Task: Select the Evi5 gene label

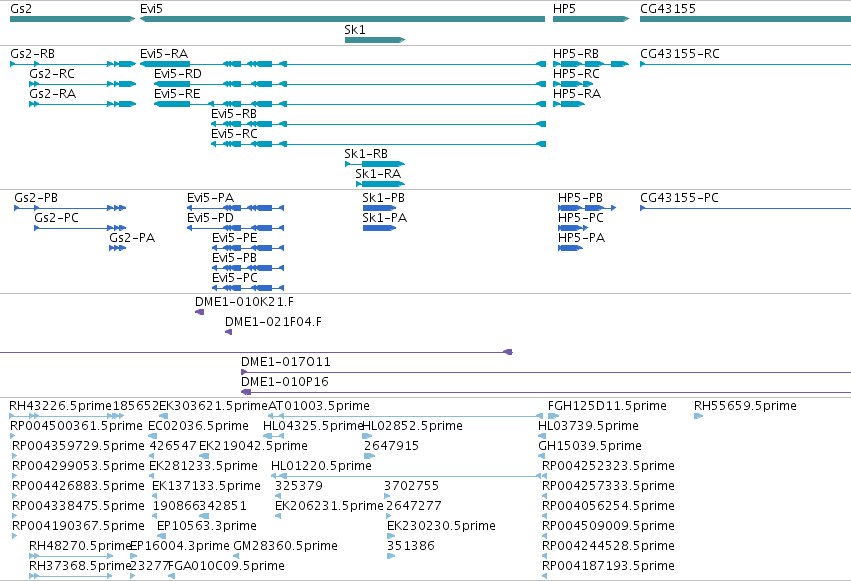Action: point(151,9)
